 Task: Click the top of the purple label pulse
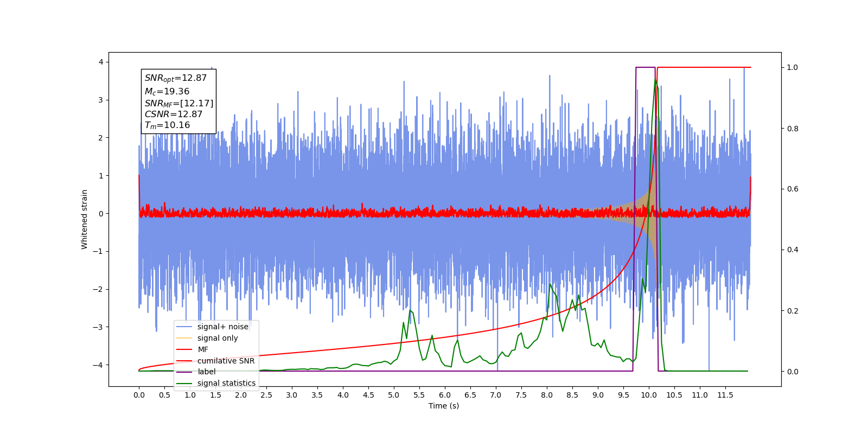(646, 67)
